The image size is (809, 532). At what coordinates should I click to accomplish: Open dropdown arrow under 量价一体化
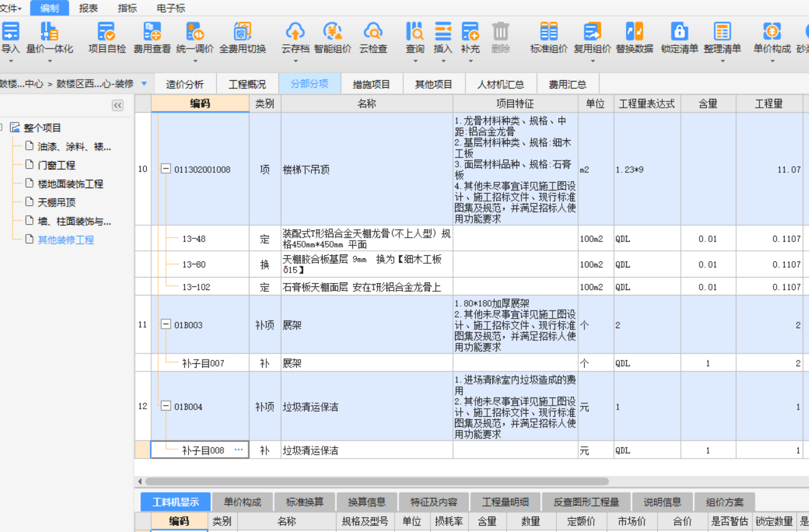[49, 61]
